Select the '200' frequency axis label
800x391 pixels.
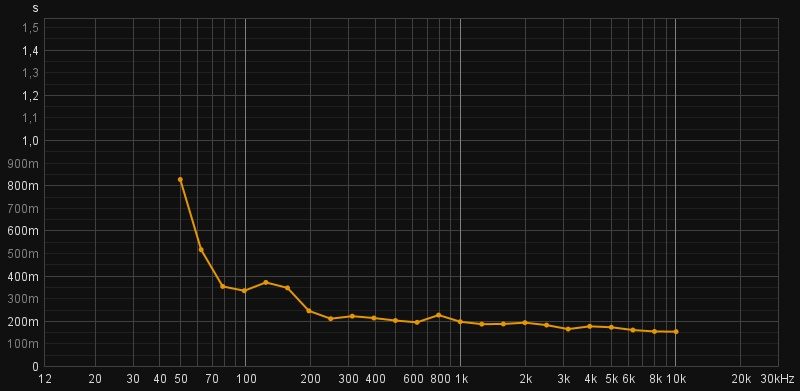[x=310, y=379]
